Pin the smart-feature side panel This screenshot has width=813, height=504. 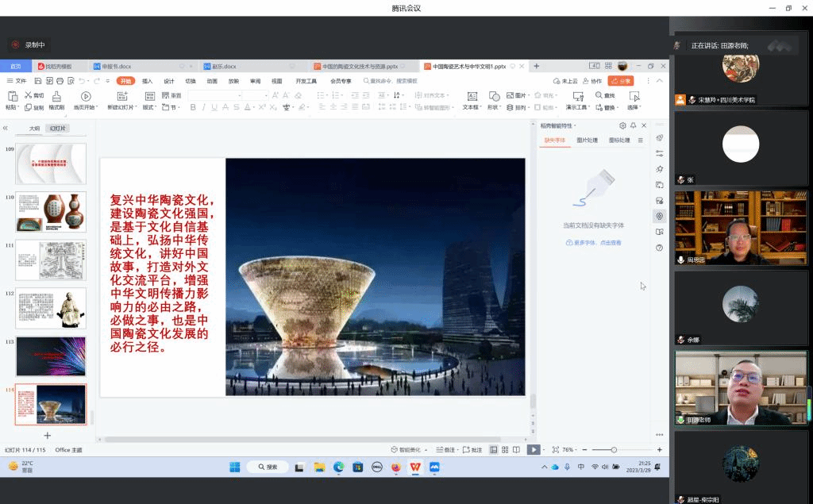[x=633, y=125]
